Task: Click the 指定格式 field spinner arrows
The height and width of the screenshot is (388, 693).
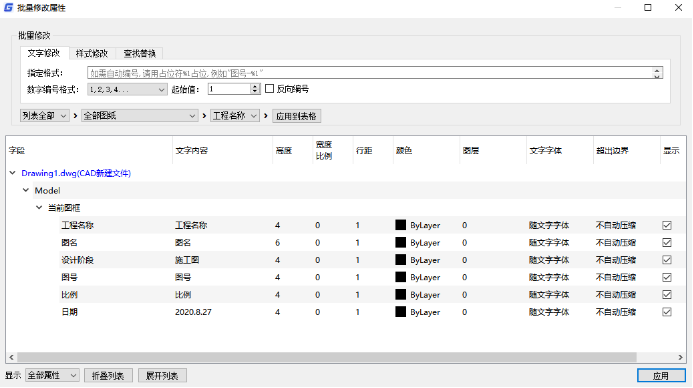Action: coord(657,73)
